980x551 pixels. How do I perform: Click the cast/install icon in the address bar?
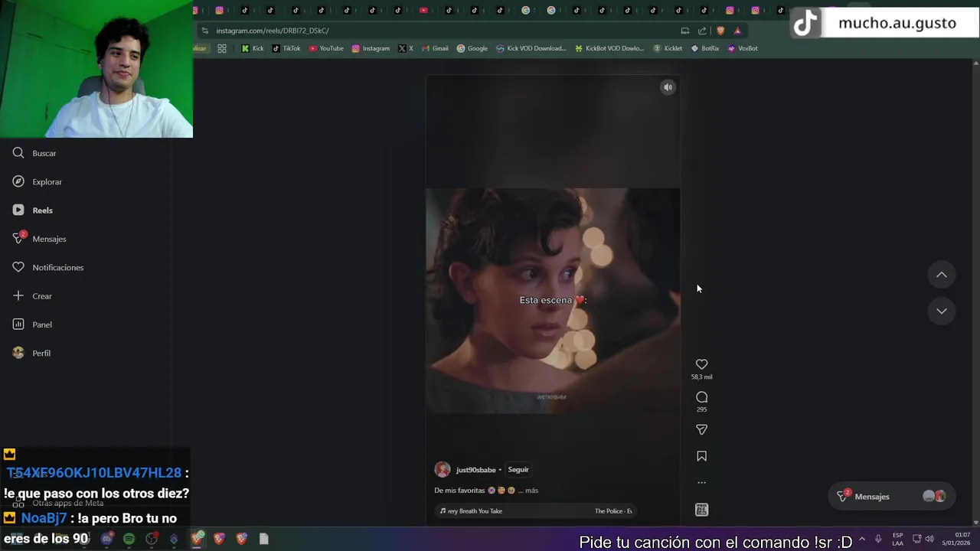[685, 31]
